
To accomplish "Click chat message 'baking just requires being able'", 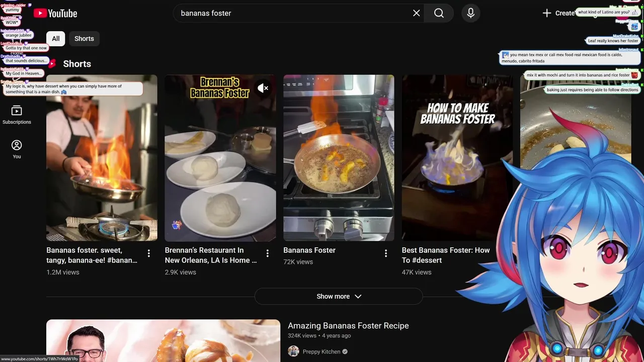I will tap(592, 90).
